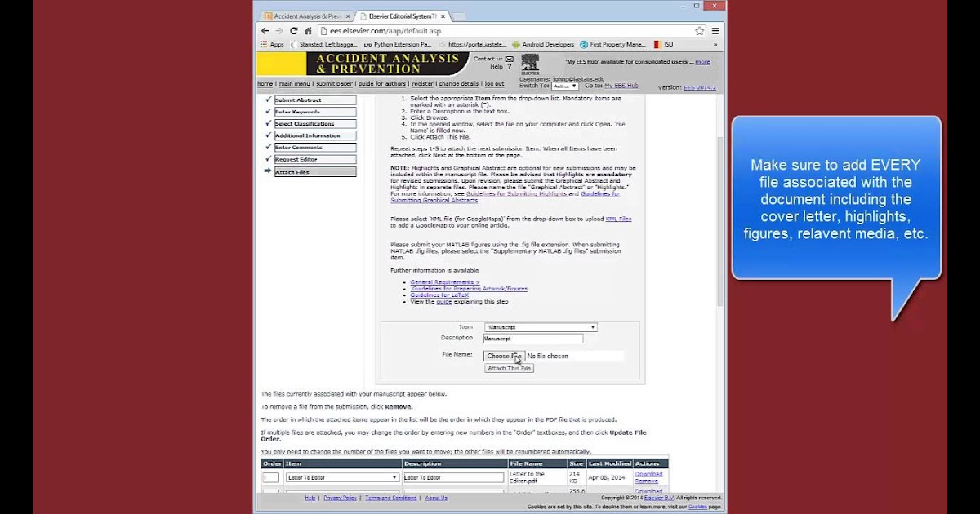Remove the Letter to the Editor.pdf file
Screen dimensions: 980x514
pos(646,481)
